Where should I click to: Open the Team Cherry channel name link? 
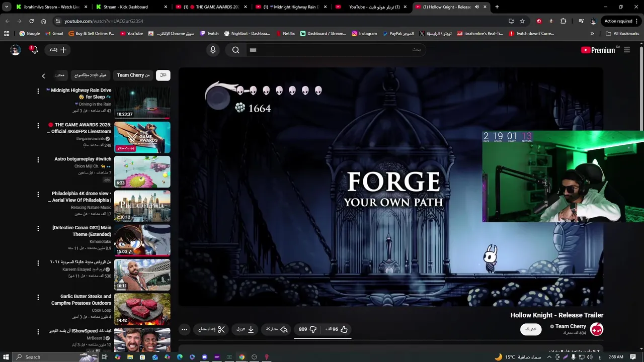[x=571, y=326]
